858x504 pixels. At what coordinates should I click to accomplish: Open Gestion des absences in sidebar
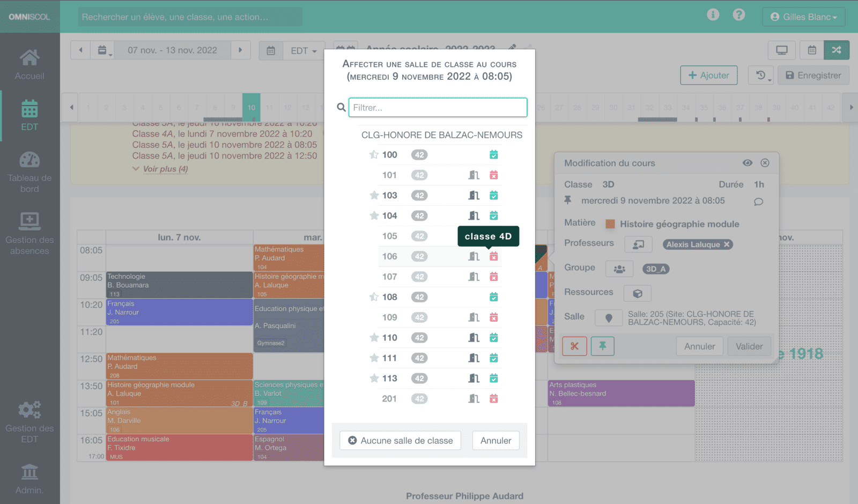(29, 234)
